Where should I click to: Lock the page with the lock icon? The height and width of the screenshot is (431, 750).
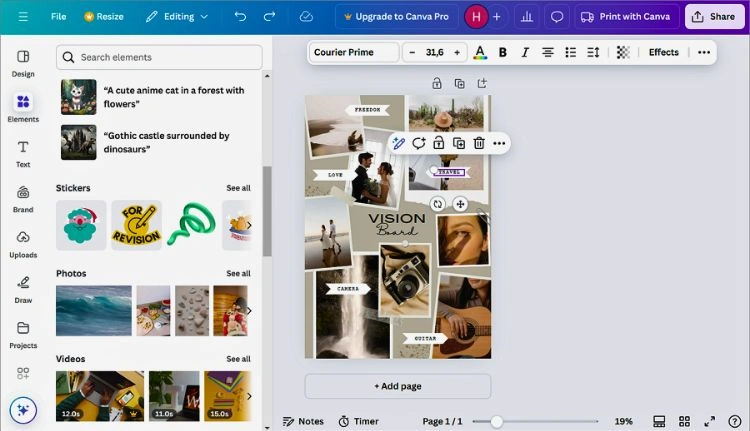tap(437, 84)
